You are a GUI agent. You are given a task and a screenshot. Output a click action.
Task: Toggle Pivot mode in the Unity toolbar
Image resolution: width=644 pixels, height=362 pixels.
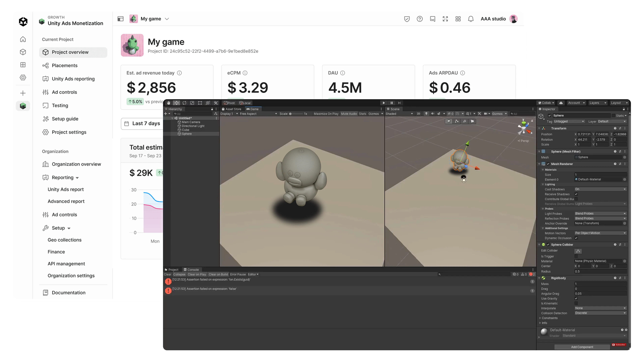point(229,103)
